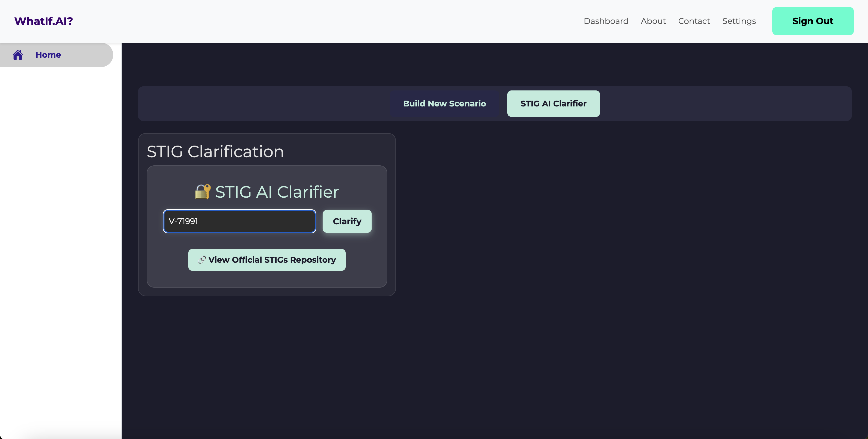The image size is (868, 439).
Task: Open the Home sidebar label
Action: tap(48, 55)
